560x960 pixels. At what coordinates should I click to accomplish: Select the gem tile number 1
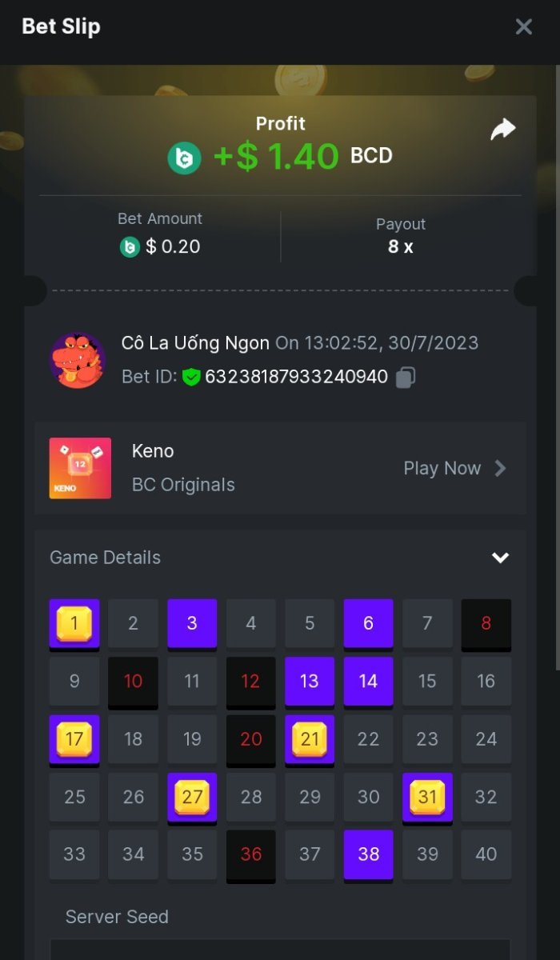(x=74, y=623)
